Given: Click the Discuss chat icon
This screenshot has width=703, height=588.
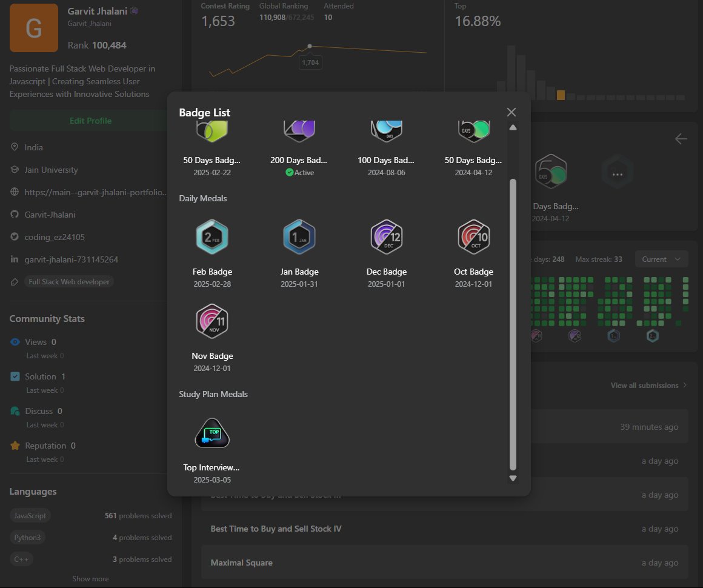Looking at the screenshot, I should coord(15,411).
